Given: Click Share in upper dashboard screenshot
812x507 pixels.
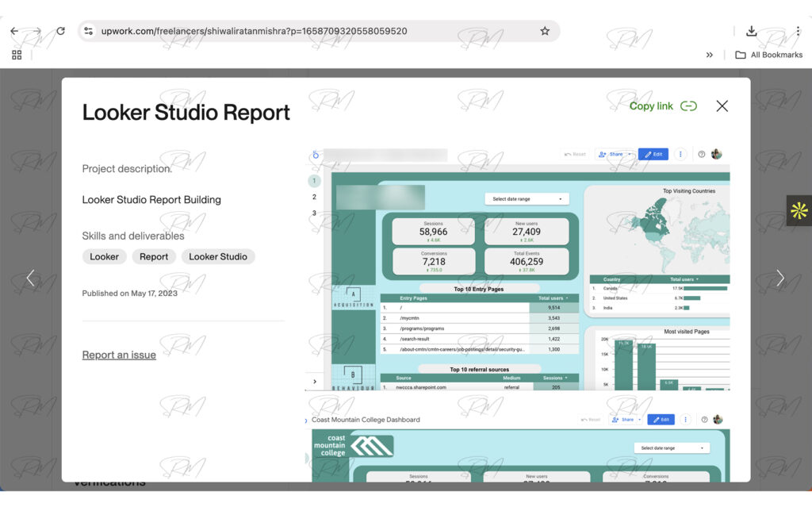Looking at the screenshot, I should pos(611,154).
